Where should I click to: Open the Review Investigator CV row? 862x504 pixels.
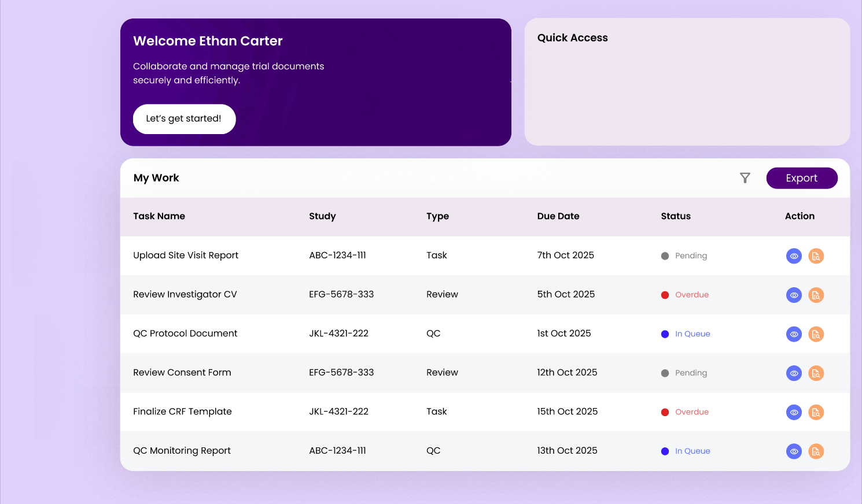185,295
